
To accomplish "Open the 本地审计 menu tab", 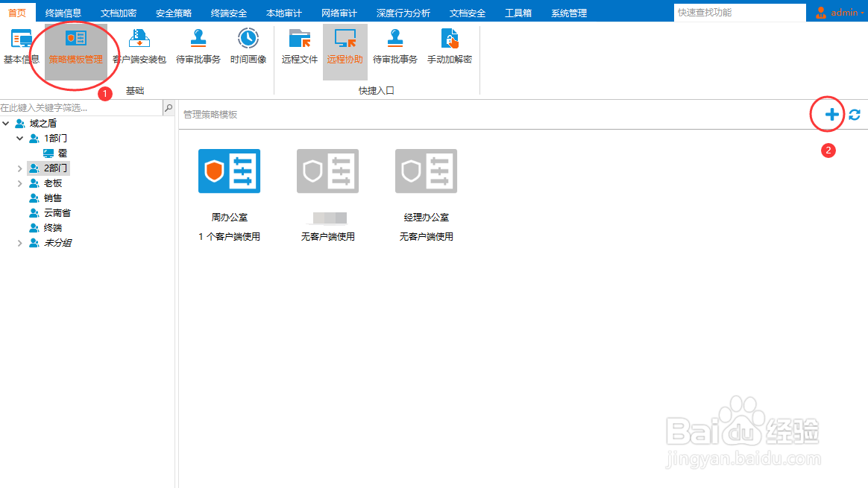I will [284, 13].
